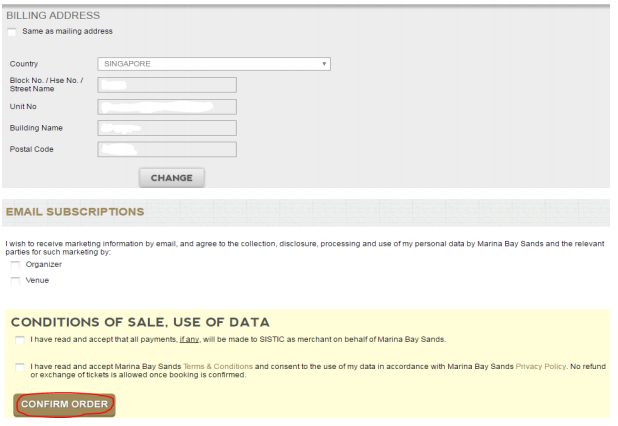The width and height of the screenshot is (618, 426).
Task: Click the underlined "if any" text
Action: pyautogui.click(x=190, y=340)
